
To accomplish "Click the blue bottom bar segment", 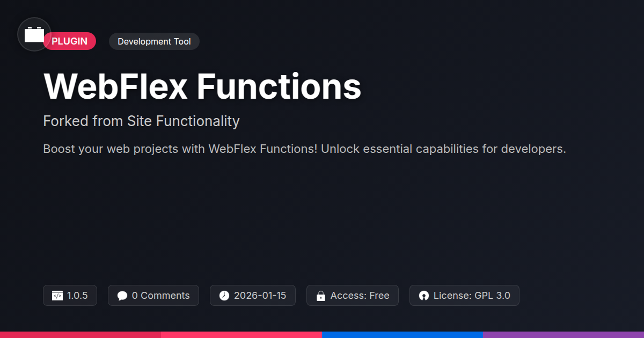I will tap(402, 334).
